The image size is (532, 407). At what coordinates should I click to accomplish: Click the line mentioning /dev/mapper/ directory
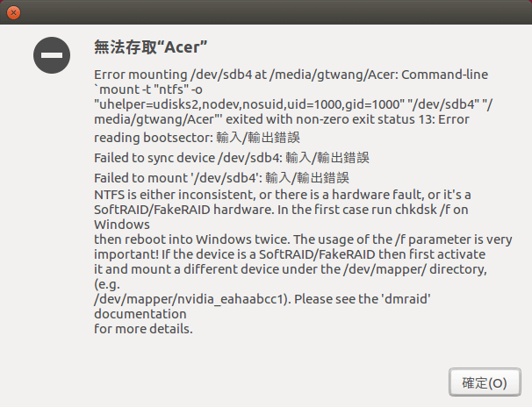290,268
